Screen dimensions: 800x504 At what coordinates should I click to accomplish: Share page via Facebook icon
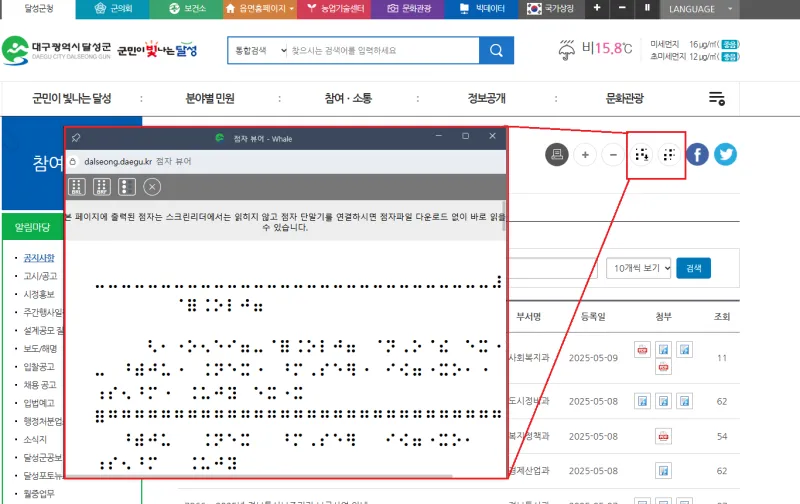pos(697,154)
